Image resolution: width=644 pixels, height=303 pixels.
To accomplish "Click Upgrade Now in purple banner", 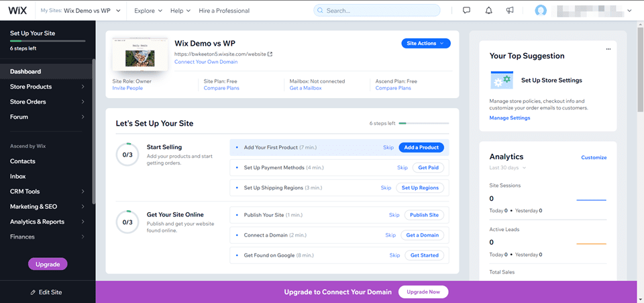I will [423, 292].
